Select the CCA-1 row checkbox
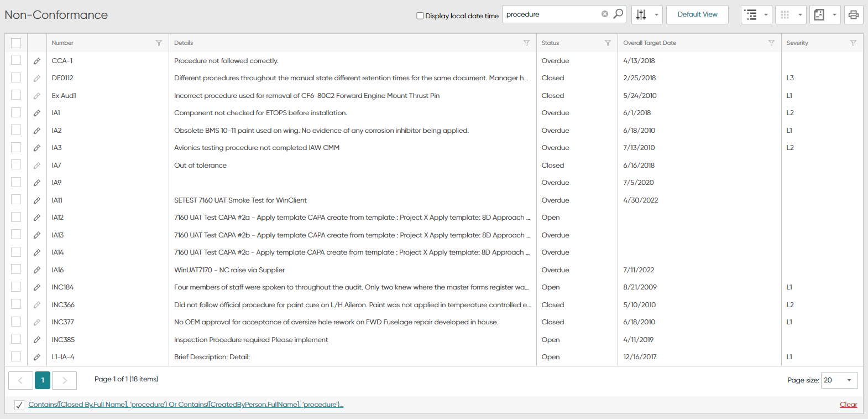 pos(16,60)
